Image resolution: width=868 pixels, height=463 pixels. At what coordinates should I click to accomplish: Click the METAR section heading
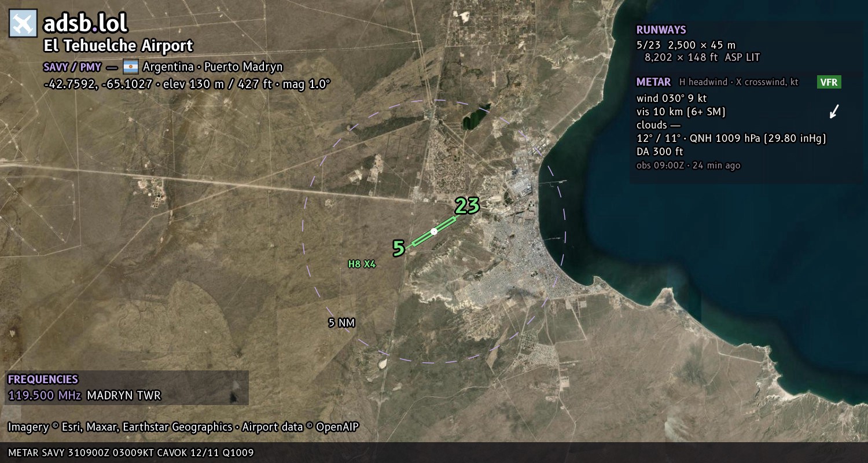pos(653,82)
